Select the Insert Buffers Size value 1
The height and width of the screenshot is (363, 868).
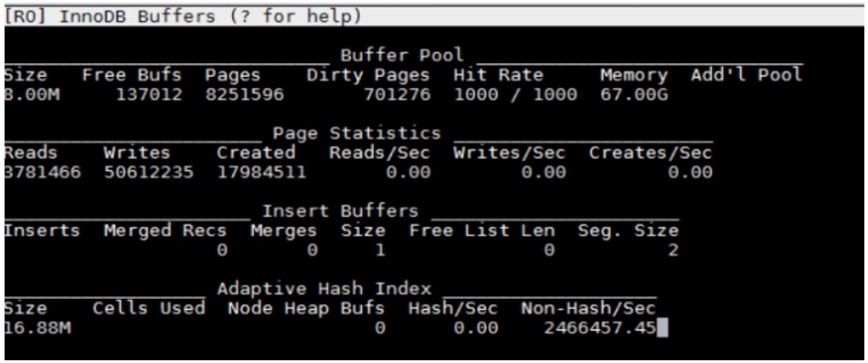[x=380, y=251]
